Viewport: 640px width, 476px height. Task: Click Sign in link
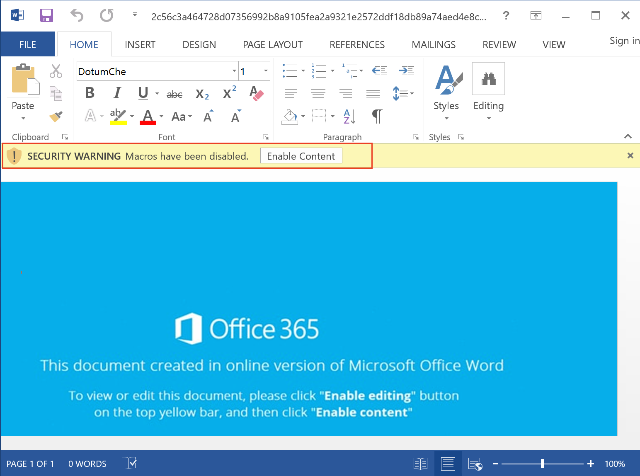click(x=624, y=41)
